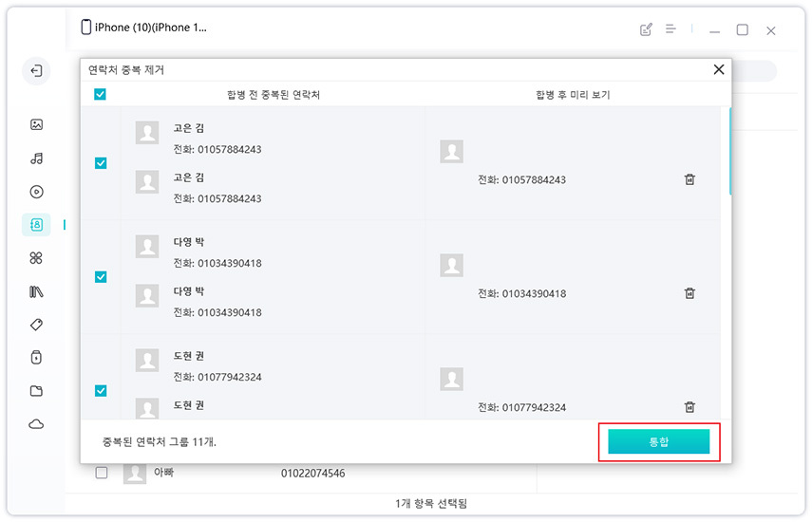Viewport: 812px width, 522px height.
Task: Click the iPhone (10) device name
Action: tap(151, 28)
